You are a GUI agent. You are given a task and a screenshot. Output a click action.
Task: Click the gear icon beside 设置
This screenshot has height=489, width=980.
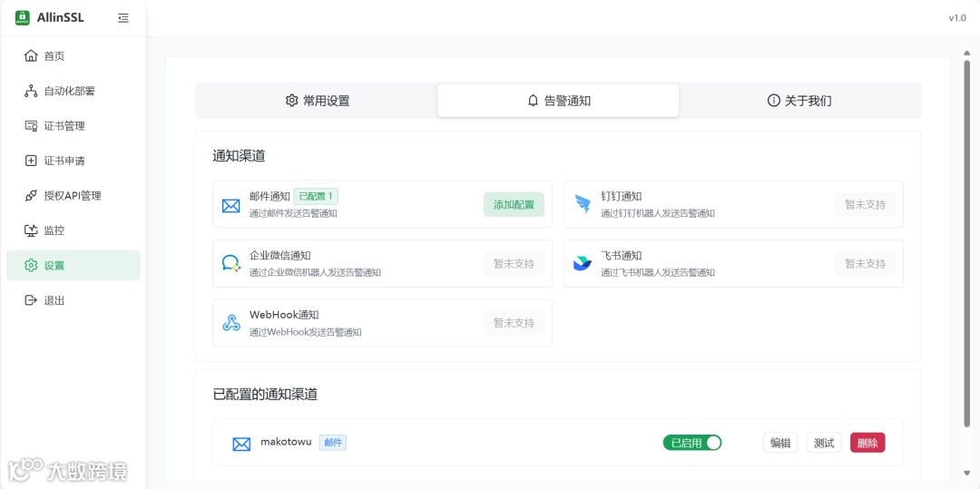pos(31,266)
